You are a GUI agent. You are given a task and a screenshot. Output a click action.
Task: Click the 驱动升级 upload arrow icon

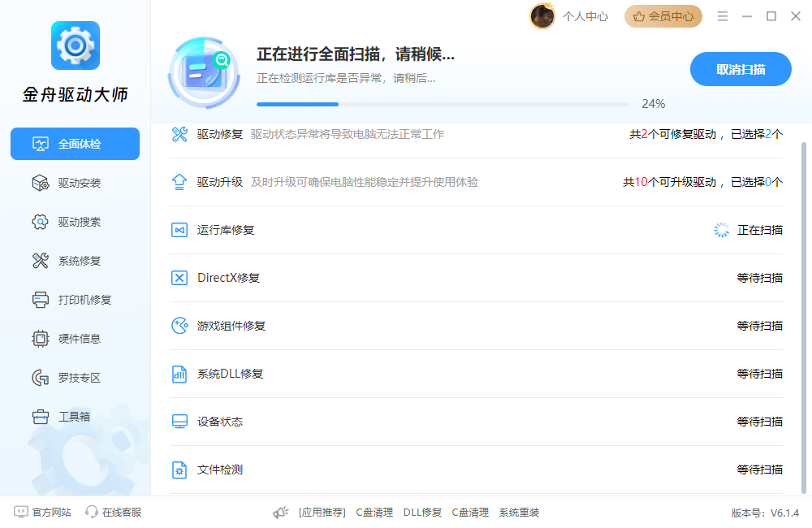pos(179,182)
